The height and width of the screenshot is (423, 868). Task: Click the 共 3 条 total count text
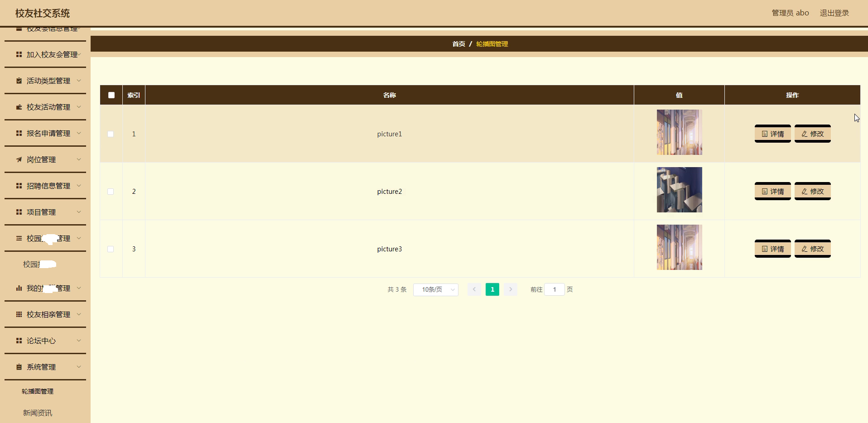click(x=397, y=289)
